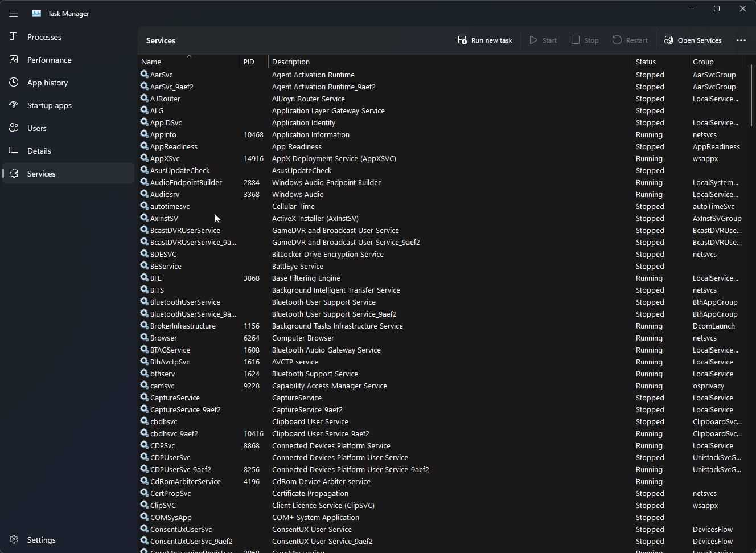Open the three-dots more options menu

tap(741, 40)
